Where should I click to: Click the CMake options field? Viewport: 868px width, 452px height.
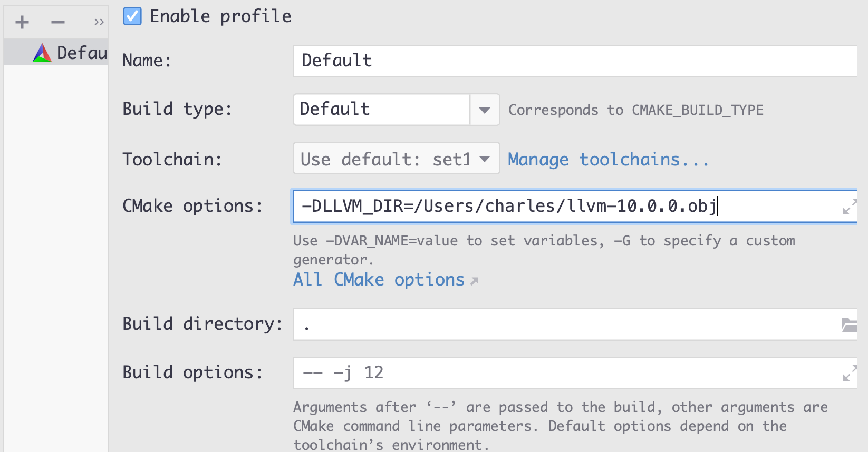tap(575, 206)
